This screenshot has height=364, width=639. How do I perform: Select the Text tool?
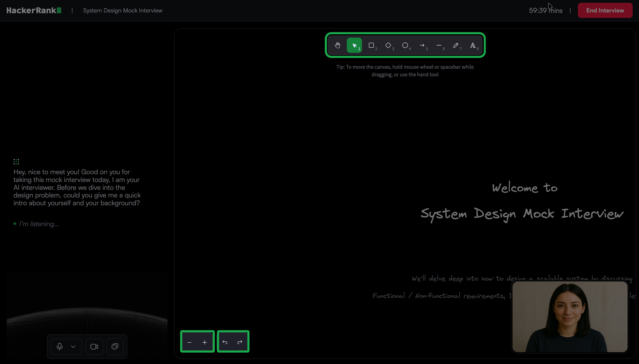pyautogui.click(x=473, y=45)
